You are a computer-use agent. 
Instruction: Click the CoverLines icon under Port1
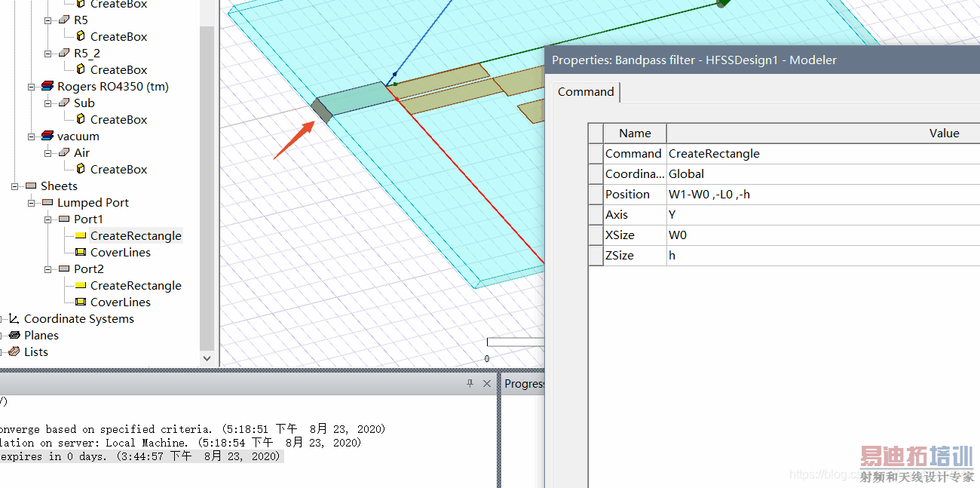pos(81,253)
